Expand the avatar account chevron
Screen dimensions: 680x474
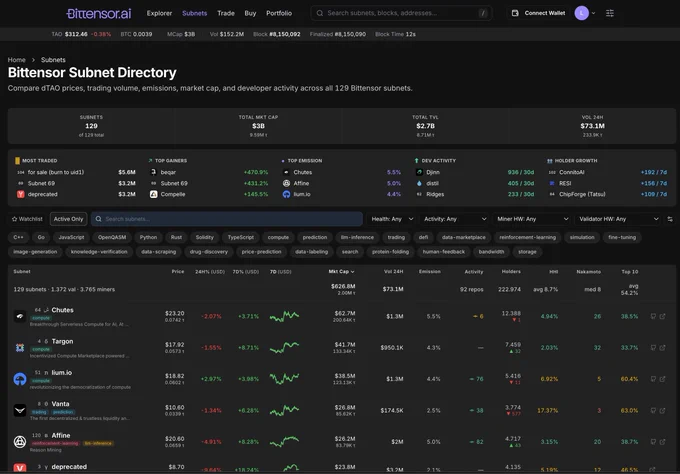(593, 13)
